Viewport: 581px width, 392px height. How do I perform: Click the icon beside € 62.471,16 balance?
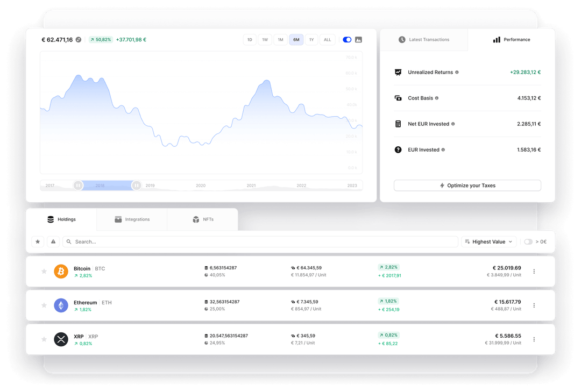(x=79, y=40)
